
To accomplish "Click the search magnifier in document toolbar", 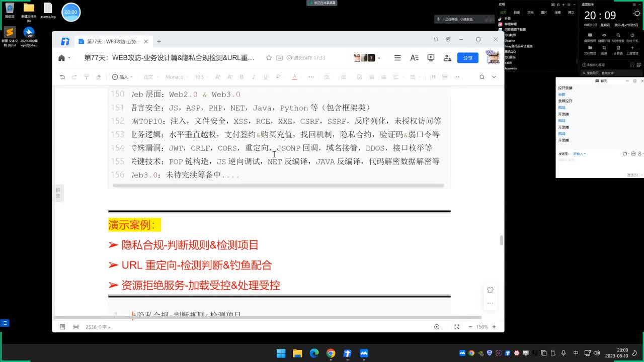I will pyautogui.click(x=481, y=77).
